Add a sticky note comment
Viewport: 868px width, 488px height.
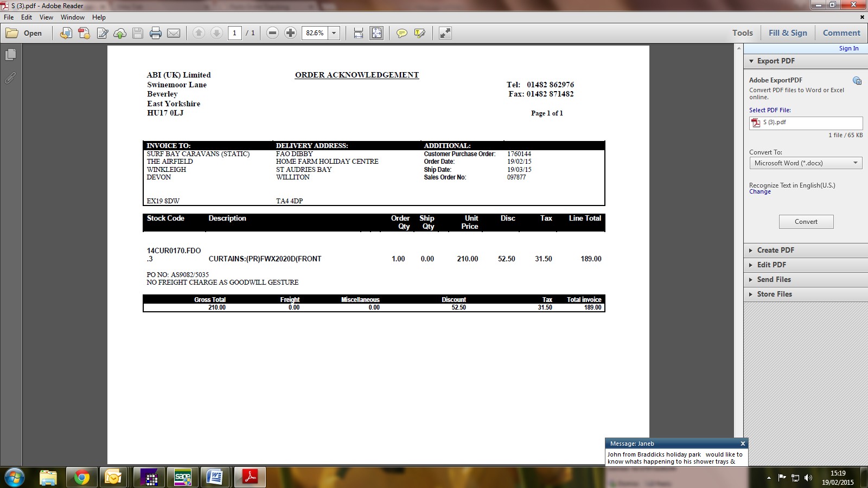[401, 33]
